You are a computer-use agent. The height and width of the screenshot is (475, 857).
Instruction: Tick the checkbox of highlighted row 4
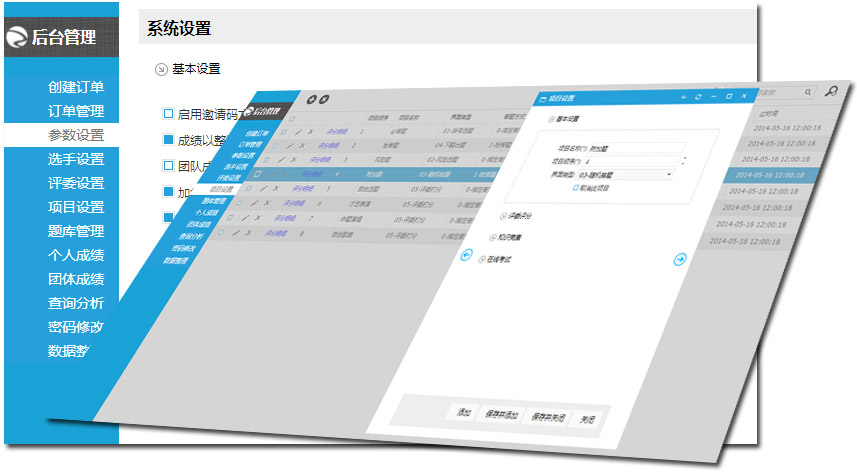pos(257,174)
